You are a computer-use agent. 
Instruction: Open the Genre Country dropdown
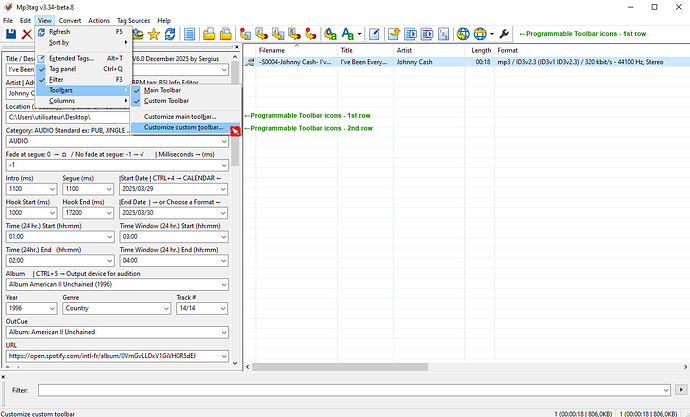[x=166, y=308]
